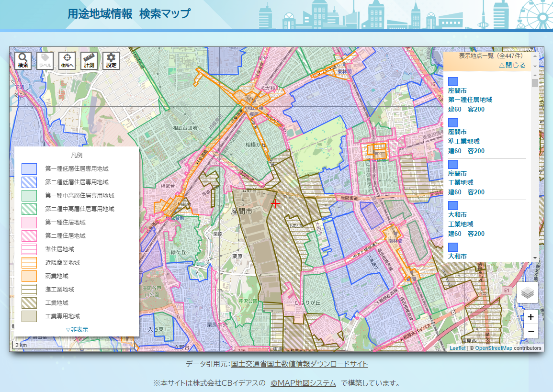Screen dimensions: 553x392
Task: Open the 設定 settings gear button
Action: 111,61
